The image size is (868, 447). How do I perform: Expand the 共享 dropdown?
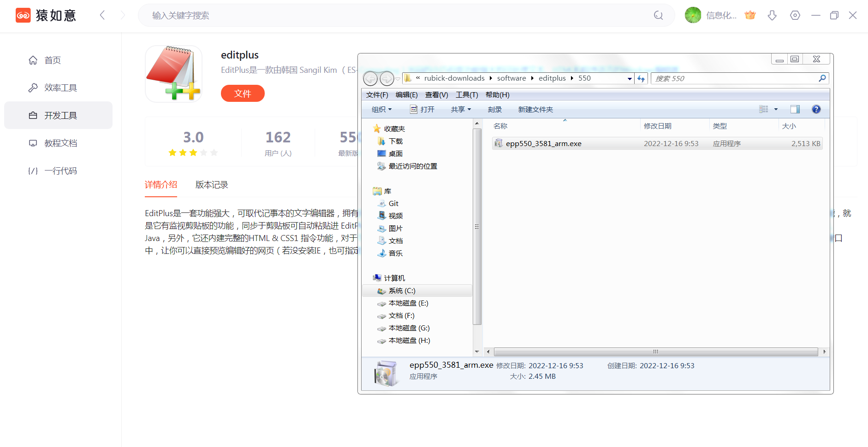[461, 110]
